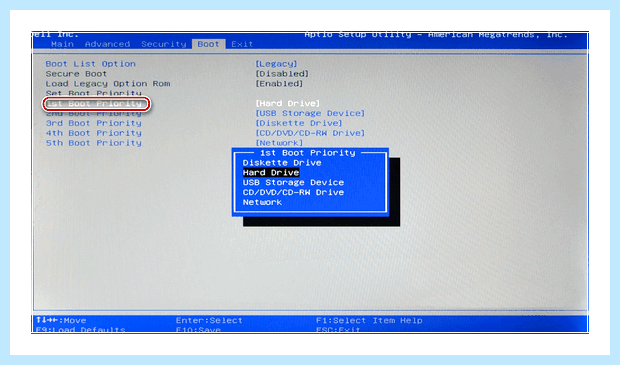Select the Boot tab
The width and height of the screenshot is (620, 365).
click(208, 44)
